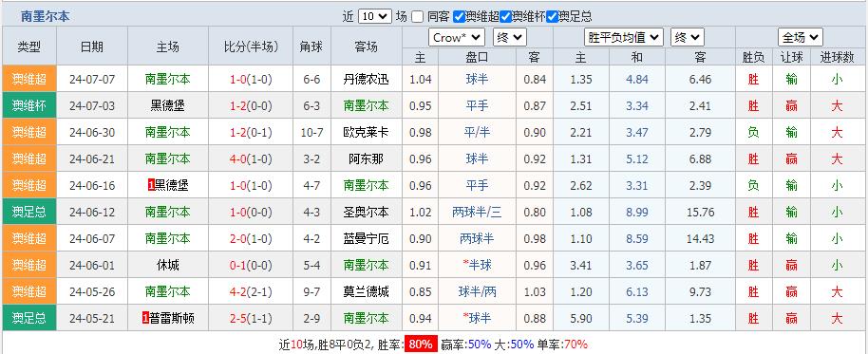
Task: Click 阿东那 away team name
Action: [366, 158]
